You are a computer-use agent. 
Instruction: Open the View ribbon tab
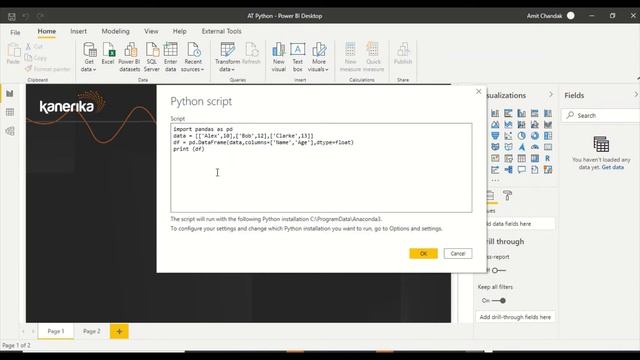(151, 31)
